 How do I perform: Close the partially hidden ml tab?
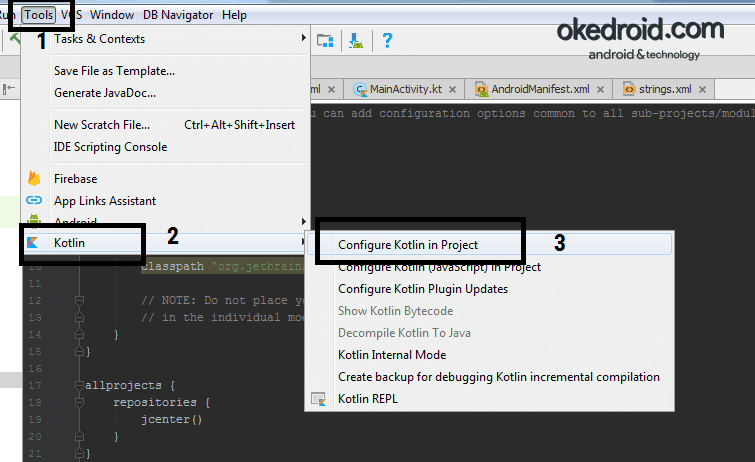[331, 90]
